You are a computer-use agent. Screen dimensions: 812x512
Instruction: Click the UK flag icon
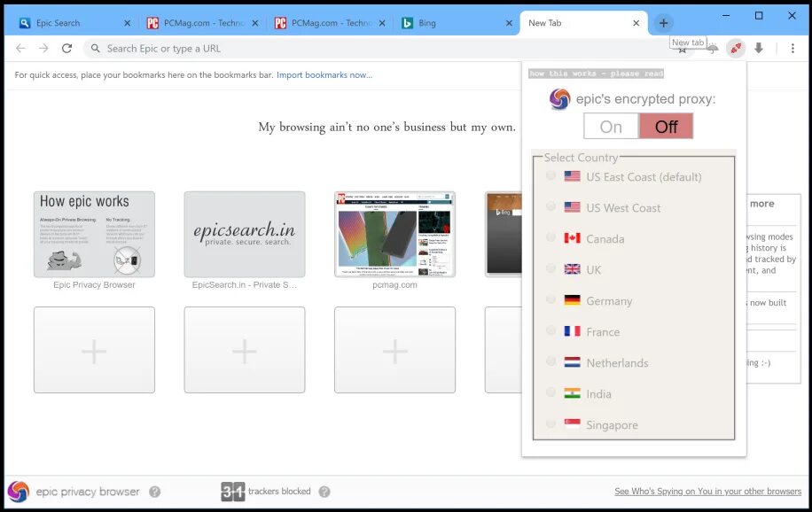tap(573, 268)
